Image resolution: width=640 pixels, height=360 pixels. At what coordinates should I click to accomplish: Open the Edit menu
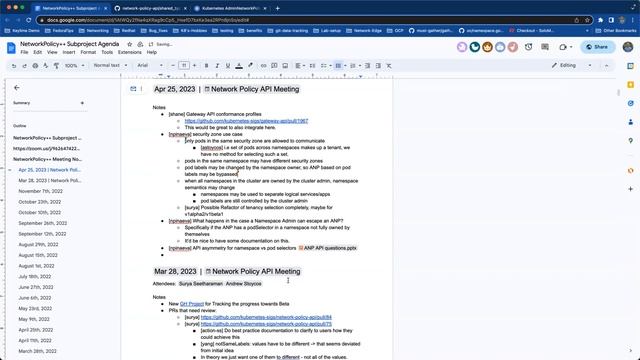(38, 52)
